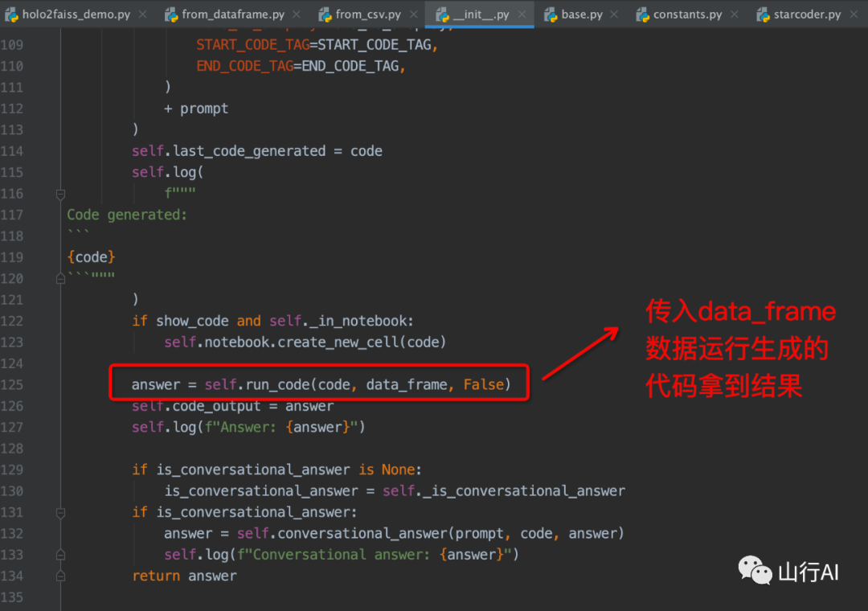
Task: Click 'self.code_output = answer' line
Action: point(232,407)
